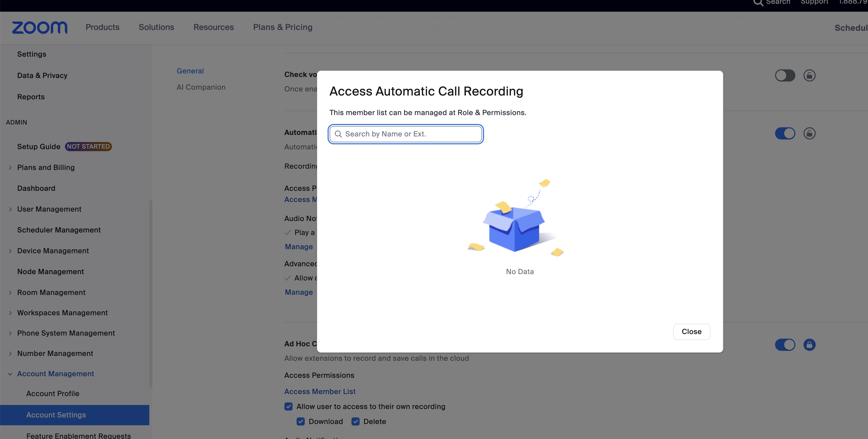The width and height of the screenshot is (868, 439).
Task: Click the magnifier icon inside the modal search box
Action: point(339,134)
